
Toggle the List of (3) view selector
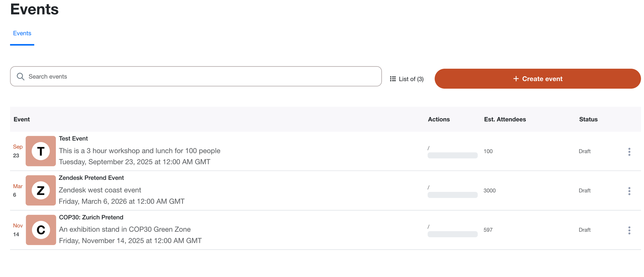click(407, 79)
